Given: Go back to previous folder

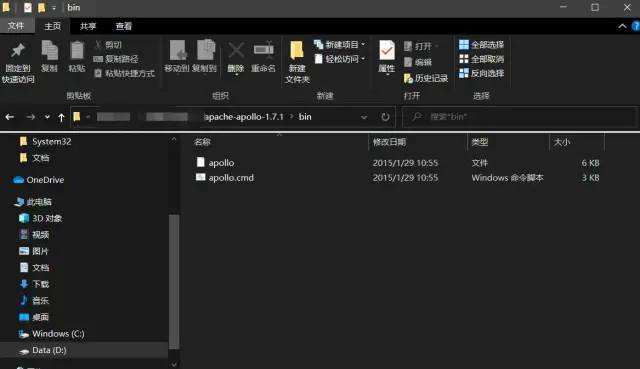Looking at the screenshot, I should click(10, 117).
